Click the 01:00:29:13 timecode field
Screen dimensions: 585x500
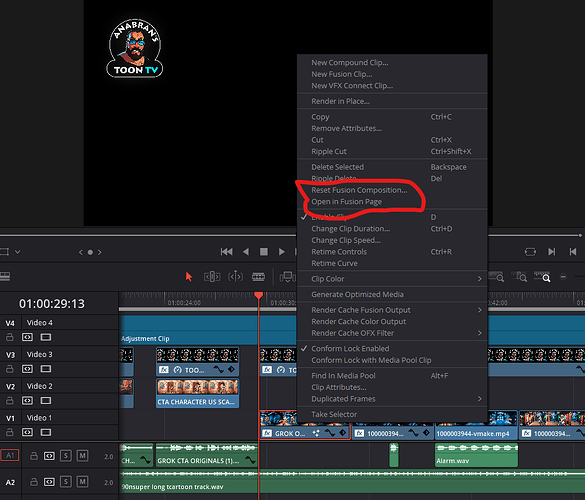52,304
